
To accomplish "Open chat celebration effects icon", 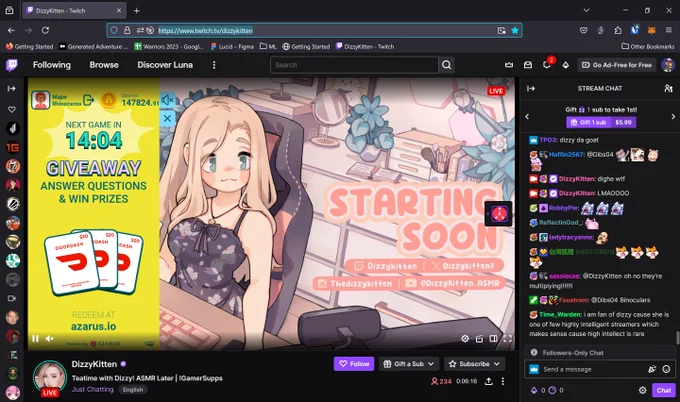I will pyautogui.click(x=652, y=369).
